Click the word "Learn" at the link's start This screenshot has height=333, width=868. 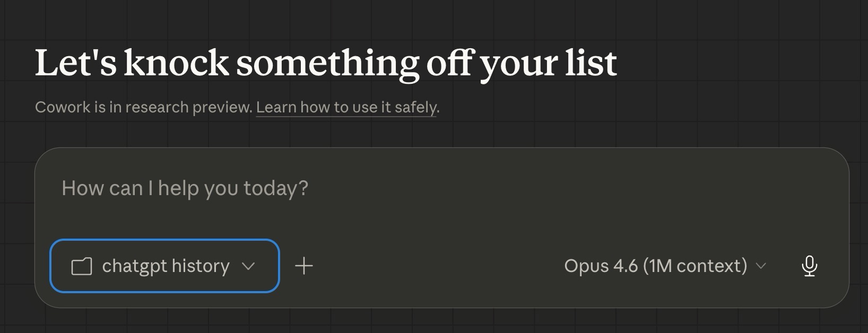(276, 107)
